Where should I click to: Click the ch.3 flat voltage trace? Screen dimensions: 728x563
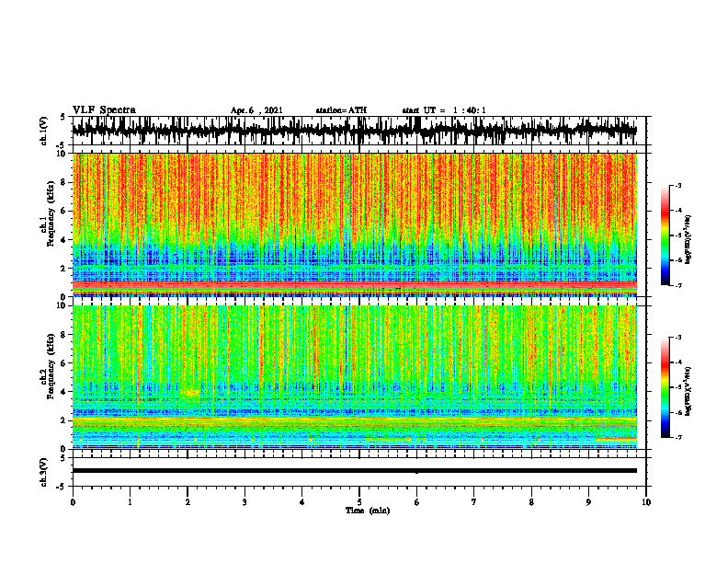tap(354, 471)
